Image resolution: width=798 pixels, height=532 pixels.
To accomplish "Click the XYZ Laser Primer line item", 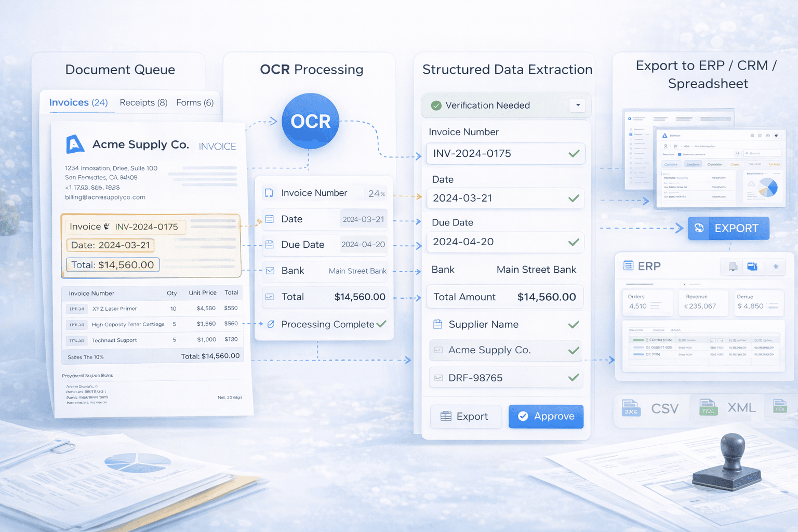I will [x=152, y=309].
